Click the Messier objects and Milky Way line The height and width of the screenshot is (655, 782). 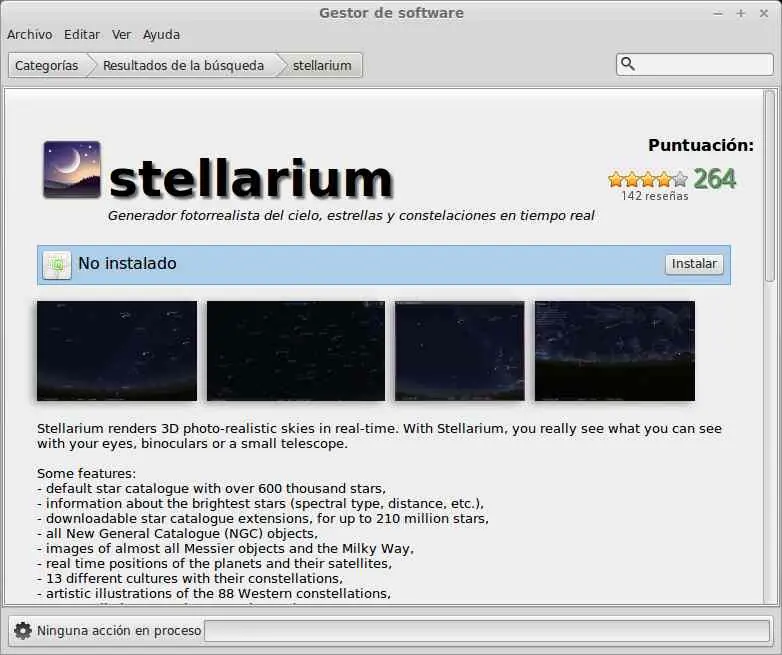point(225,548)
